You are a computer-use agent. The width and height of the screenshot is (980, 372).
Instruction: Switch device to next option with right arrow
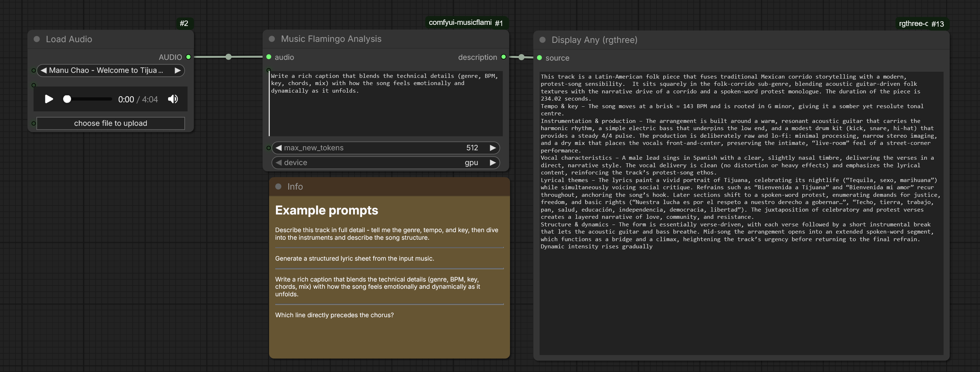[493, 163]
